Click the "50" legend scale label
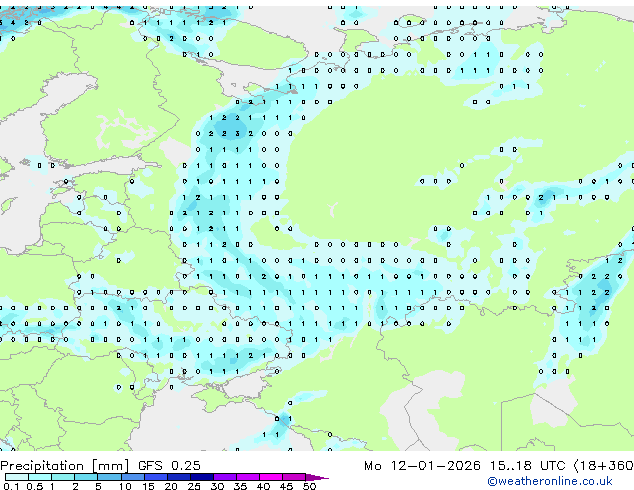Viewport: 634px width, 490px height. 309,486
